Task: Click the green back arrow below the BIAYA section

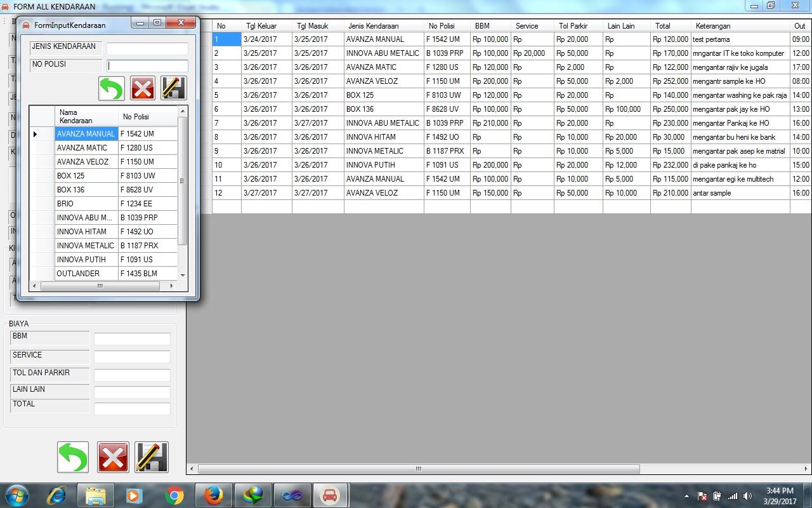Action: pyautogui.click(x=72, y=457)
